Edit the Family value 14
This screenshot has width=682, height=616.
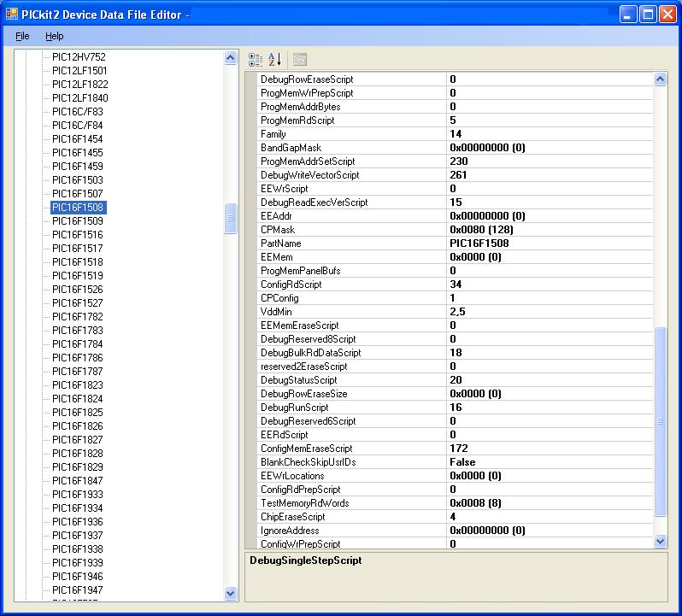[550, 134]
